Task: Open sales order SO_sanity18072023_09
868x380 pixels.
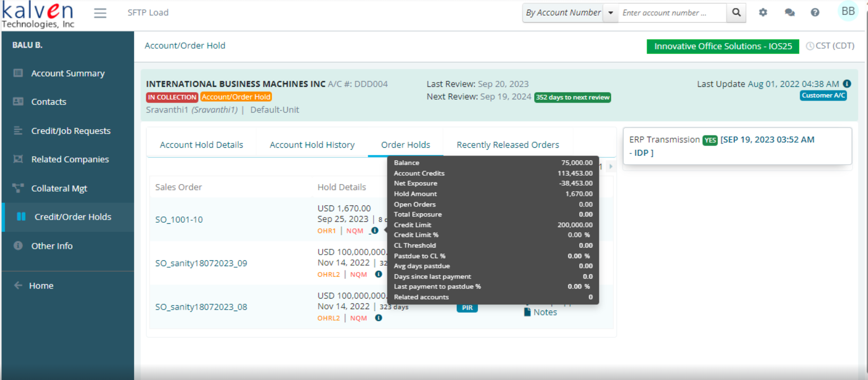Action: tap(201, 263)
